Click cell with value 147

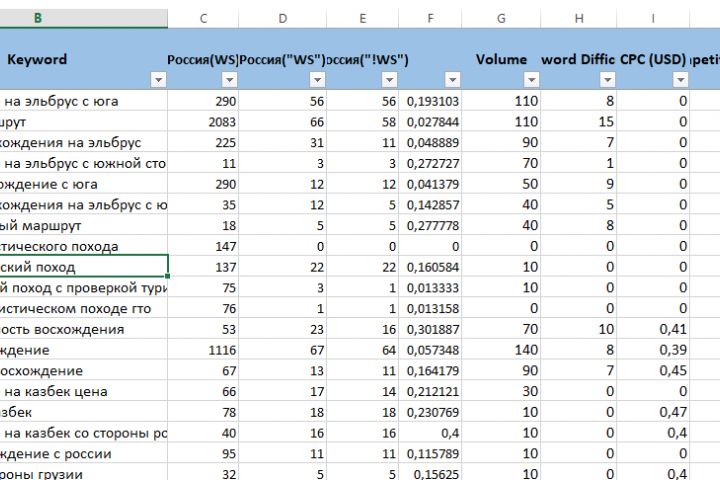203,246
